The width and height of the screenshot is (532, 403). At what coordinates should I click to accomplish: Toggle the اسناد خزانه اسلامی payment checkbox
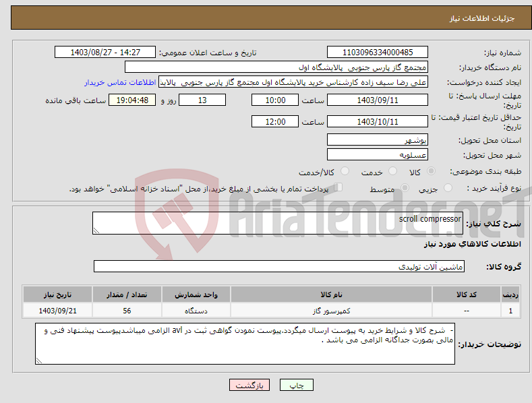[338, 187]
